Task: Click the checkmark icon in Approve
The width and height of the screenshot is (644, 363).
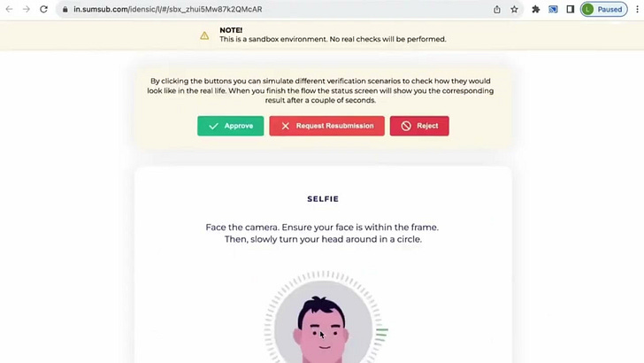Action: pyautogui.click(x=213, y=126)
